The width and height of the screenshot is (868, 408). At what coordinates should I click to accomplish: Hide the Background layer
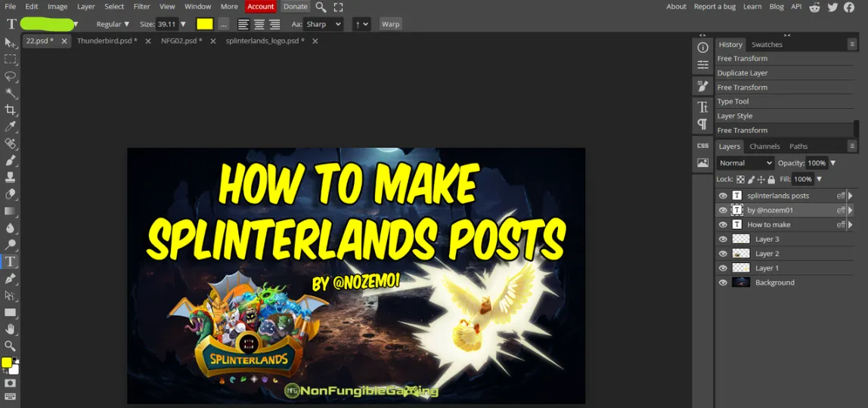tap(722, 283)
